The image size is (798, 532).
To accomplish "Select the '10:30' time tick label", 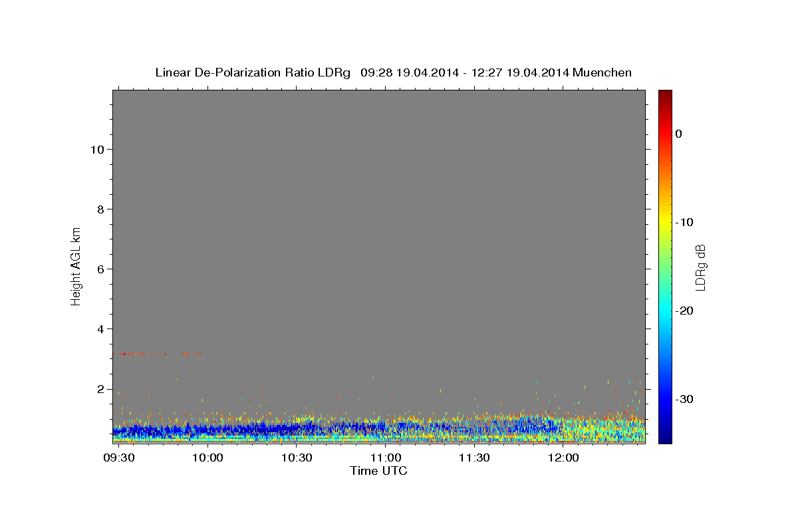I will (x=297, y=459).
